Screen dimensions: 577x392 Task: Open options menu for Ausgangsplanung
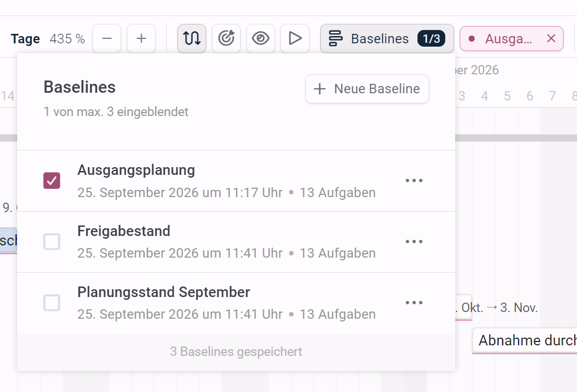click(414, 180)
